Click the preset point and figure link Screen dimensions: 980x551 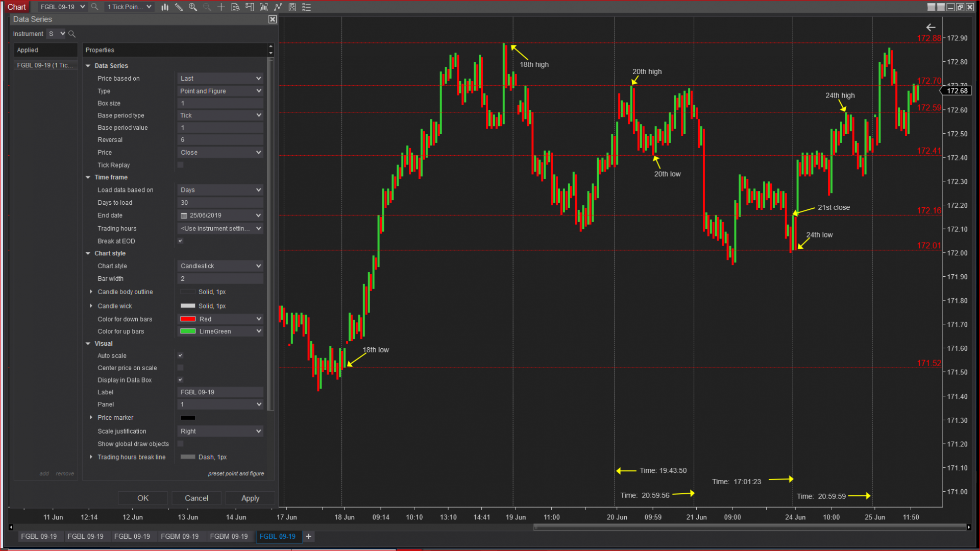coord(236,474)
